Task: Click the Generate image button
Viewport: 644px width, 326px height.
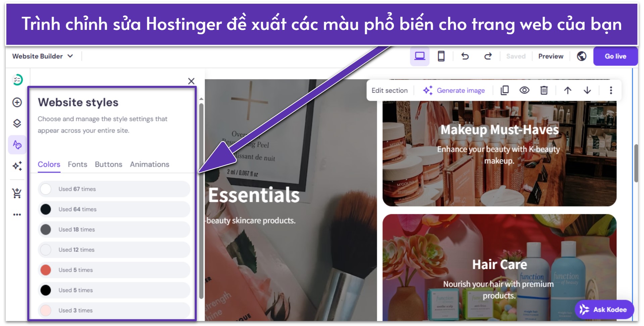Action: [x=454, y=90]
